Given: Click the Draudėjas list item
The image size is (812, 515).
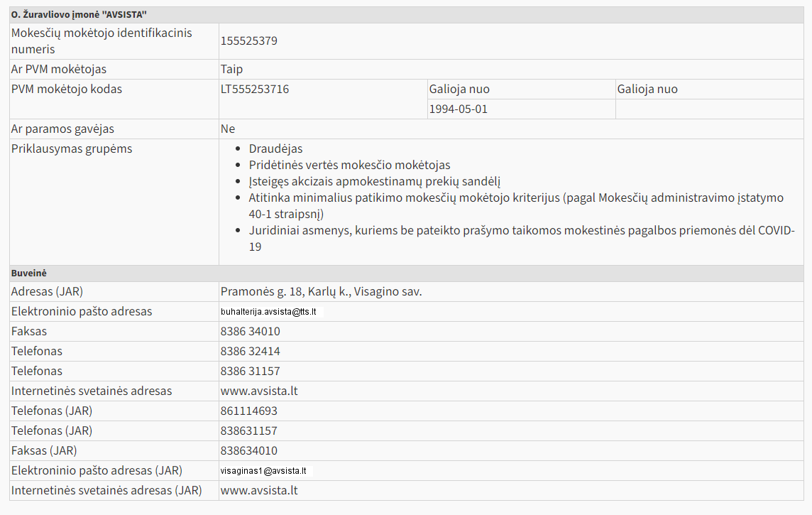Looking at the screenshot, I should pyautogui.click(x=275, y=149).
